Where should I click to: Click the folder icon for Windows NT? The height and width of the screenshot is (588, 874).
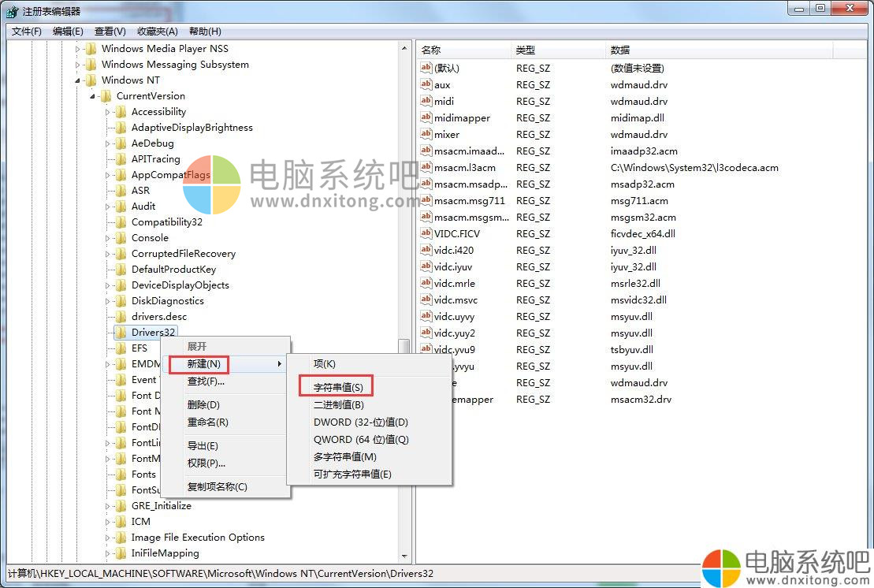91,80
